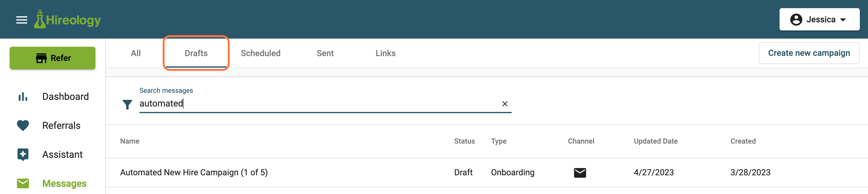Switch to the Links tab
Image resolution: width=868 pixels, height=194 pixels.
[386, 53]
